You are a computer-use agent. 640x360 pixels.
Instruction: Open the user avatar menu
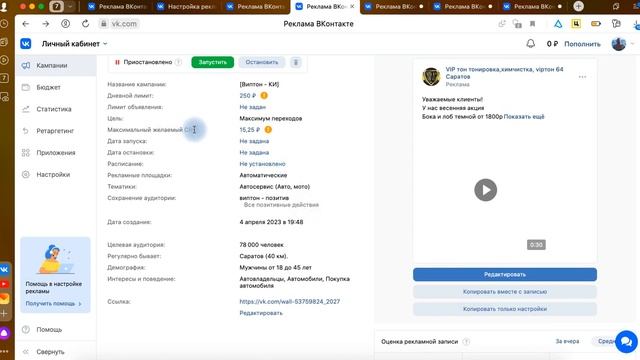pos(619,44)
